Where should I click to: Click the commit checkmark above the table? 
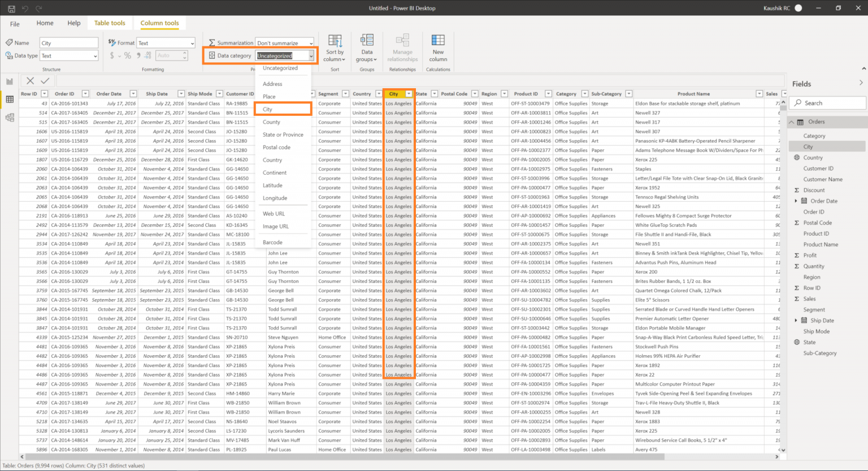point(44,81)
